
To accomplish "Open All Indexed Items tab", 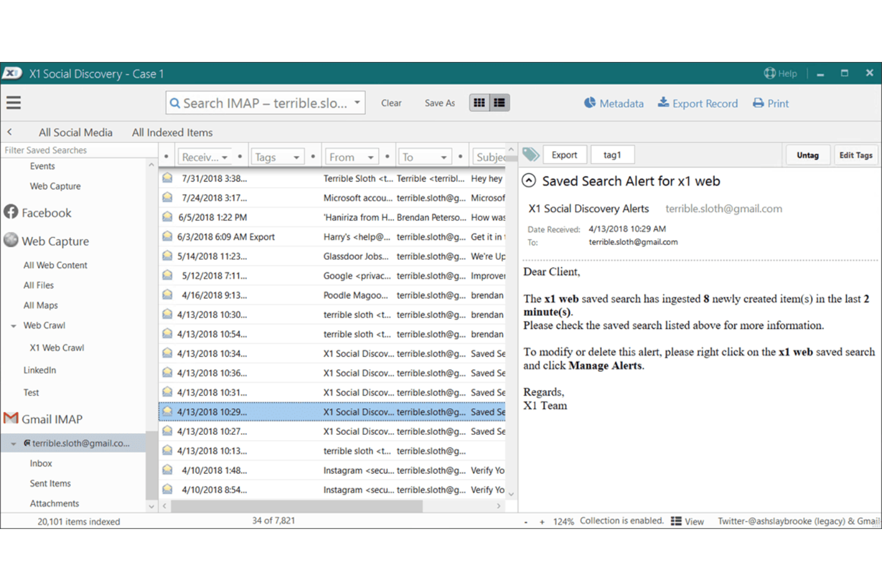I will [x=172, y=132].
